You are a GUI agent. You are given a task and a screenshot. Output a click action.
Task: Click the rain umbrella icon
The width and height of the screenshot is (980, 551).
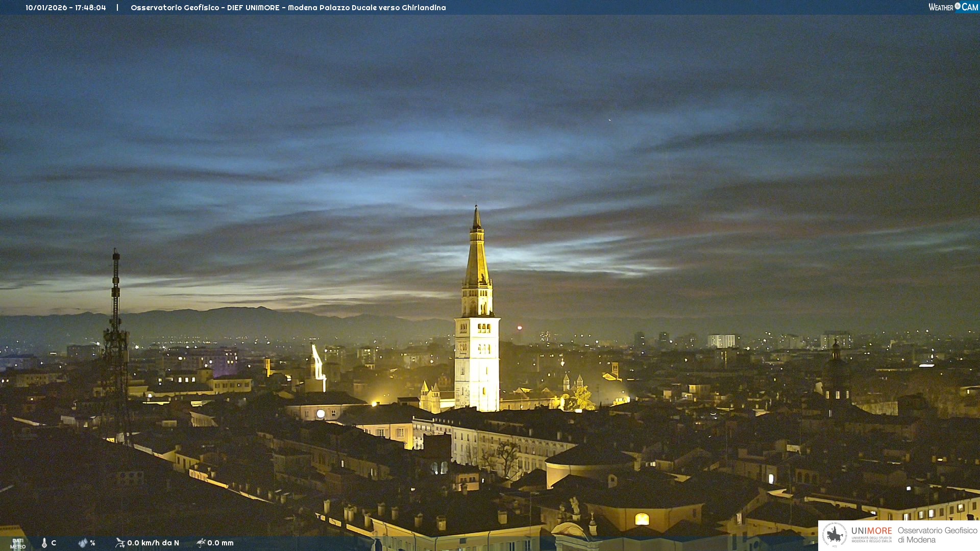point(201,543)
